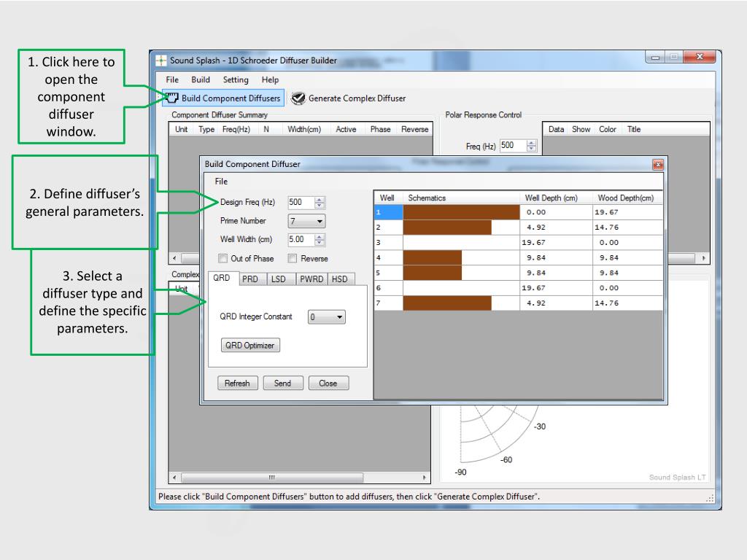Select well row 3 in the table

point(519,243)
